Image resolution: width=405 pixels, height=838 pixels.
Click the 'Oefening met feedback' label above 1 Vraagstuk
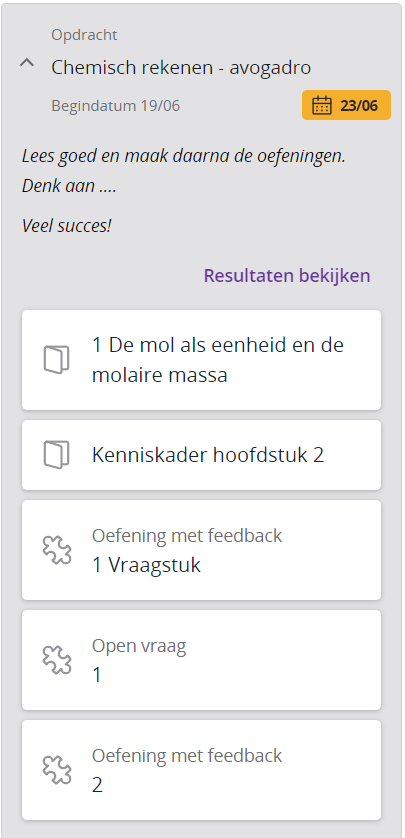(187, 536)
